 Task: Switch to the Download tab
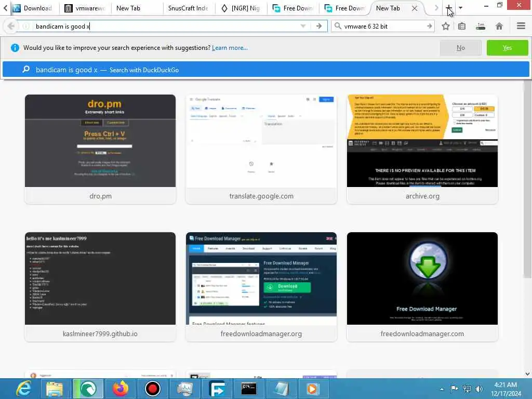(x=33, y=8)
